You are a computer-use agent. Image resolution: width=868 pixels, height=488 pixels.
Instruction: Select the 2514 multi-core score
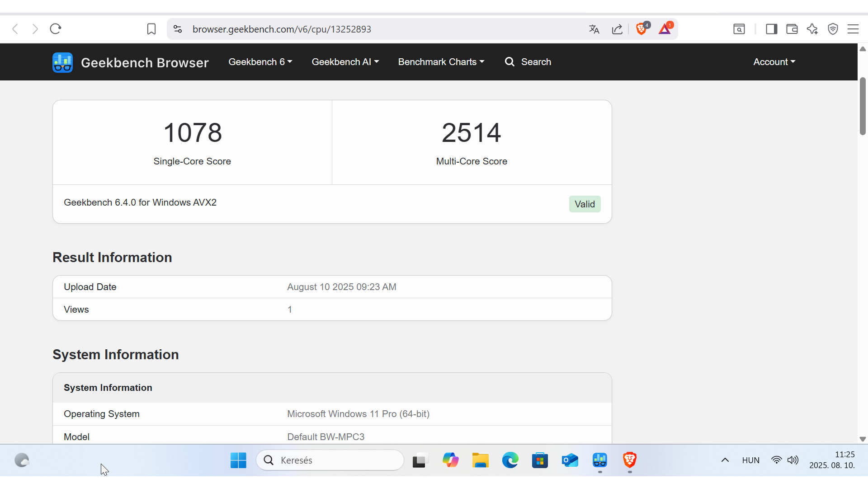coord(472,133)
